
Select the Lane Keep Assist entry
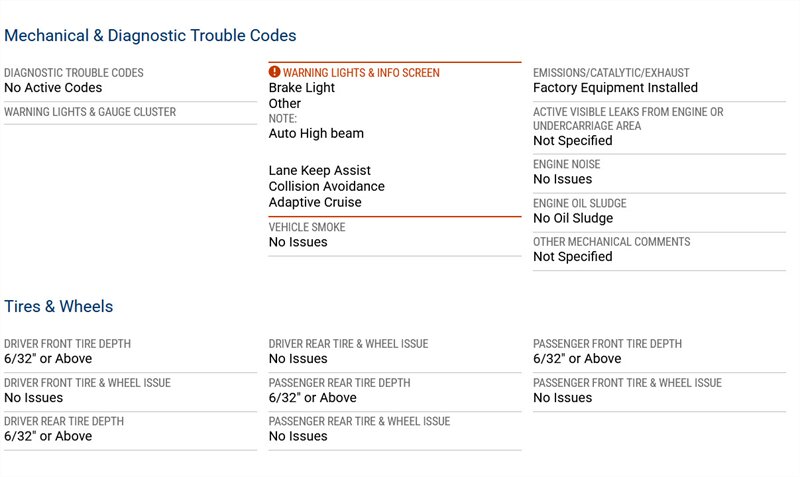319,171
